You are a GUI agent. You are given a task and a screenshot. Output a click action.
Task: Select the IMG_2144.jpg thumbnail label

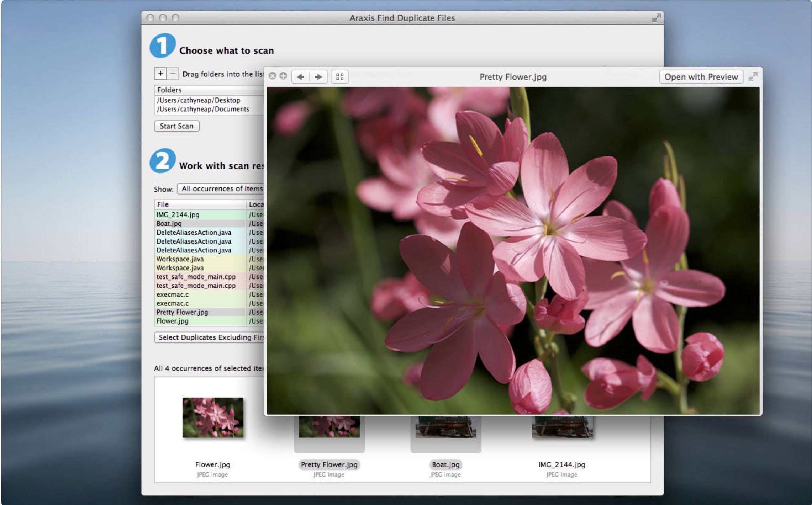click(561, 464)
